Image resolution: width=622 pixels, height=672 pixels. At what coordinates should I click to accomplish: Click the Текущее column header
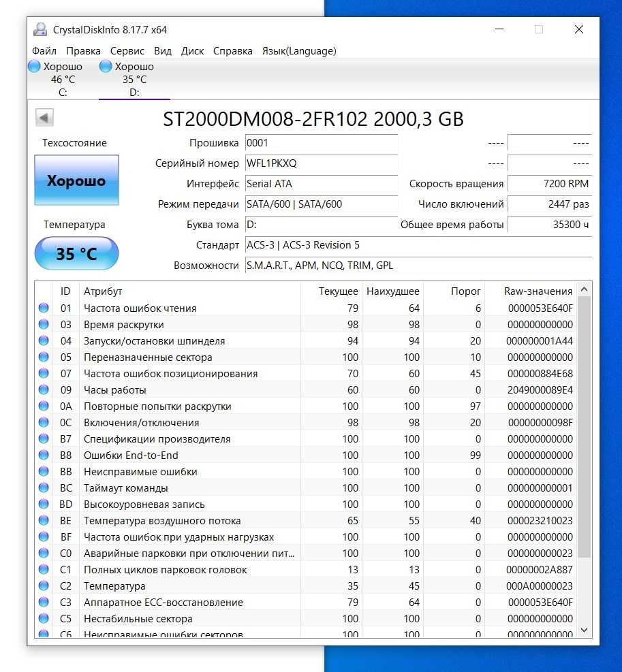(338, 291)
